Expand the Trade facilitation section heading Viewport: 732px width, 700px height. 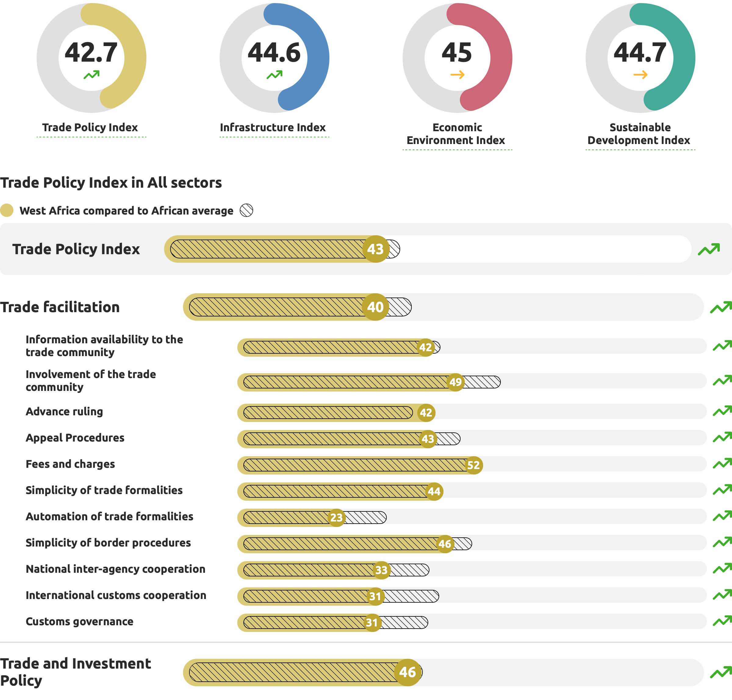[60, 307]
